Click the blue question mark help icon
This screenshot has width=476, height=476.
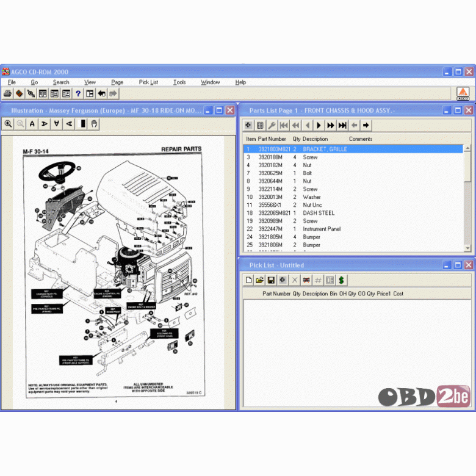pos(78,93)
